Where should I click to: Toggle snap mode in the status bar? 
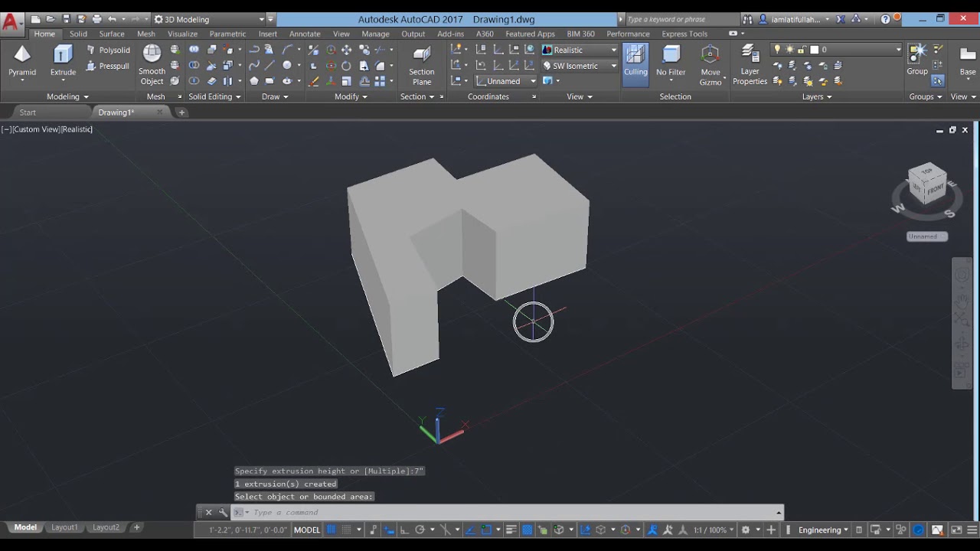[x=346, y=530]
